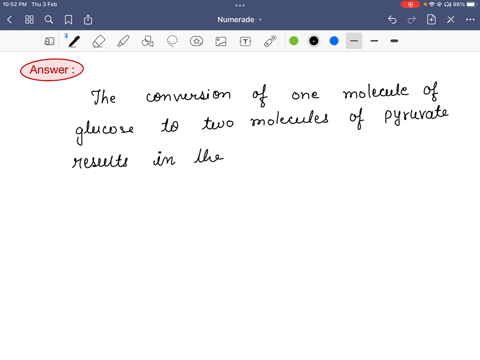Viewport: 480px width, 360px height.
Task: Select the Lasso tool
Action: pyautogui.click(x=172, y=41)
